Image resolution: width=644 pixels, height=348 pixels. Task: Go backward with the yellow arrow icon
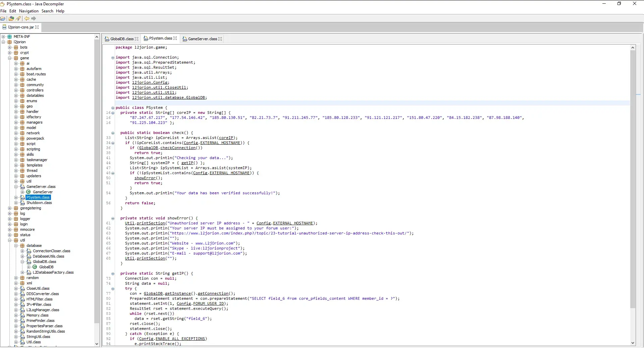(x=27, y=18)
